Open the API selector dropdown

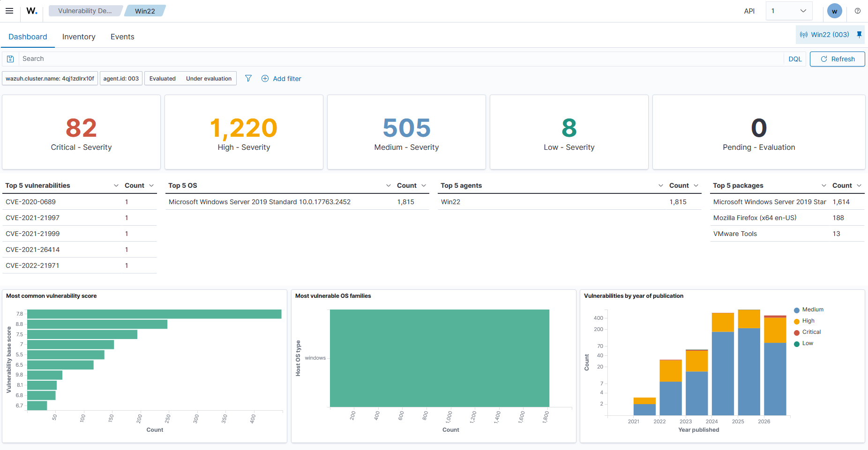click(789, 11)
